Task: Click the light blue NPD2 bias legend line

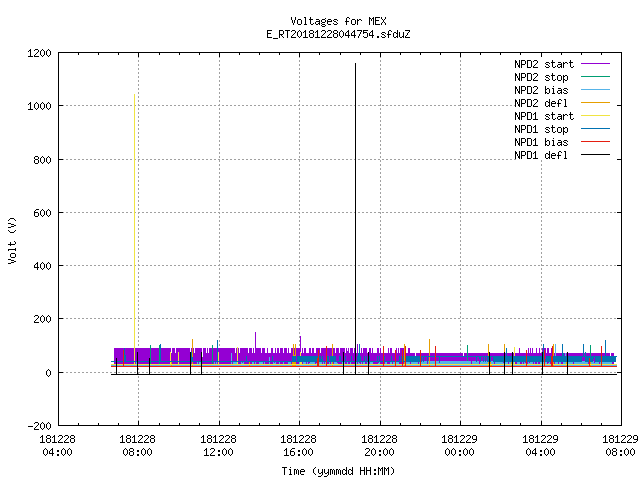Action: (596, 90)
